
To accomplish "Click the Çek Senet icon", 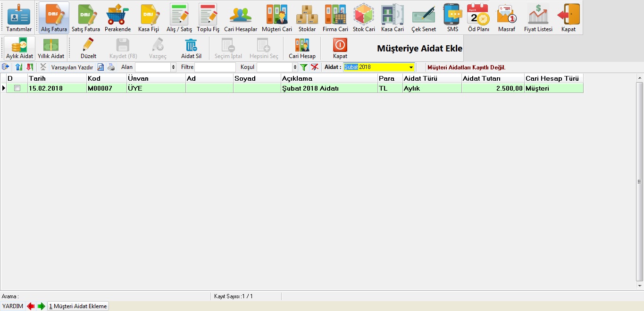I will 424,18.
